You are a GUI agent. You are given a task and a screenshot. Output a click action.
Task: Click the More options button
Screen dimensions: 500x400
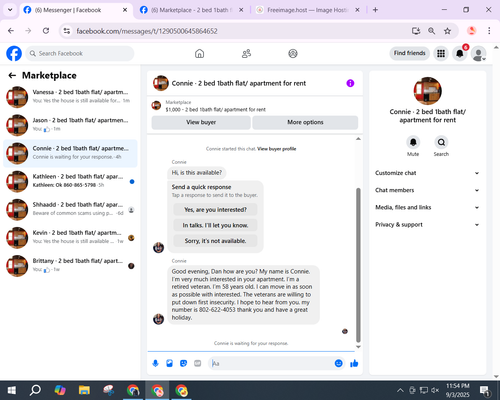pyautogui.click(x=305, y=122)
